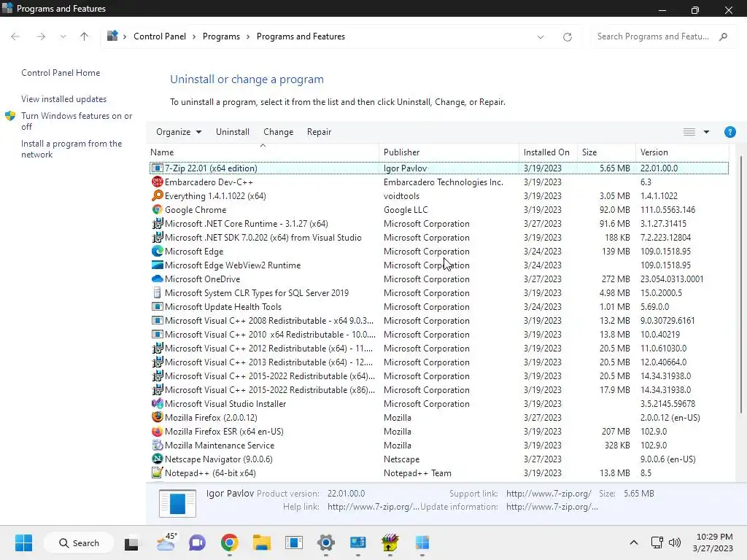Go up one level with the up arrow
The width and height of the screenshot is (747, 560).
coord(85,36)
